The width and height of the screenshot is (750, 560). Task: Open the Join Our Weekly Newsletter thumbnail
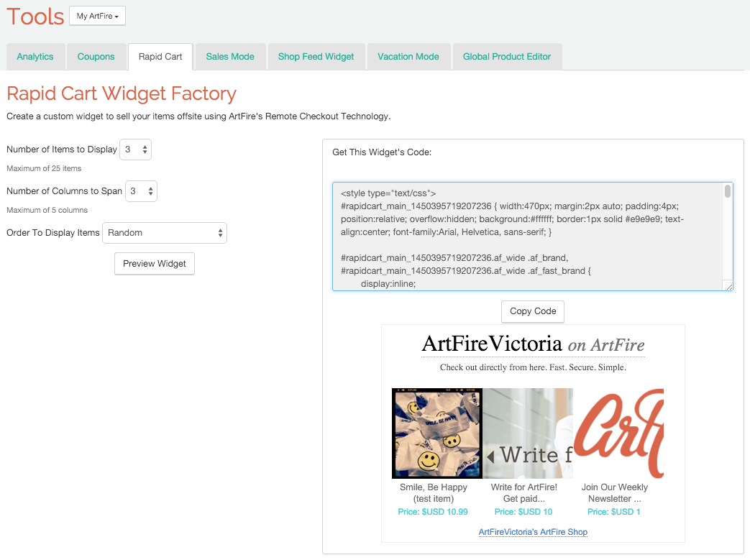tap(618, 433)
